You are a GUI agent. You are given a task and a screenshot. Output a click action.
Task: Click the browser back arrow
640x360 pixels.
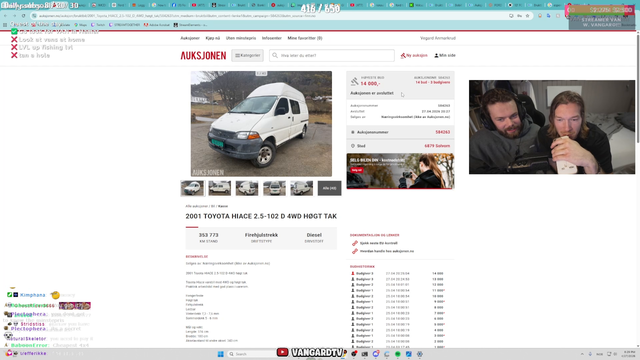(5, 16)
